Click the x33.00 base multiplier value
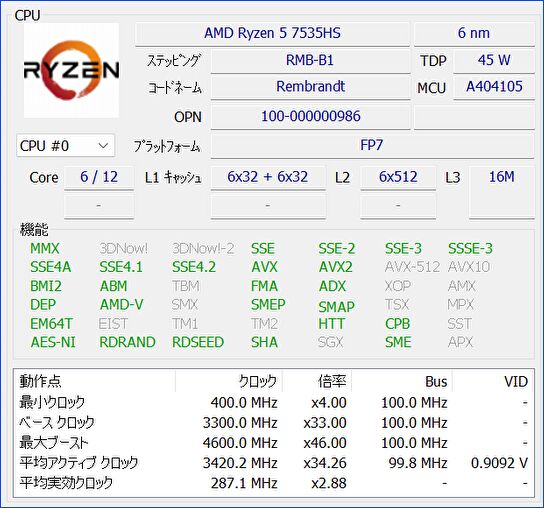 click(x=325, y=423)
